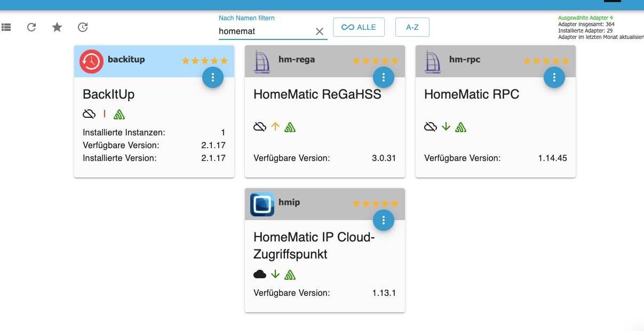
Task: Click the A-Z sort button
Action: 412,27
